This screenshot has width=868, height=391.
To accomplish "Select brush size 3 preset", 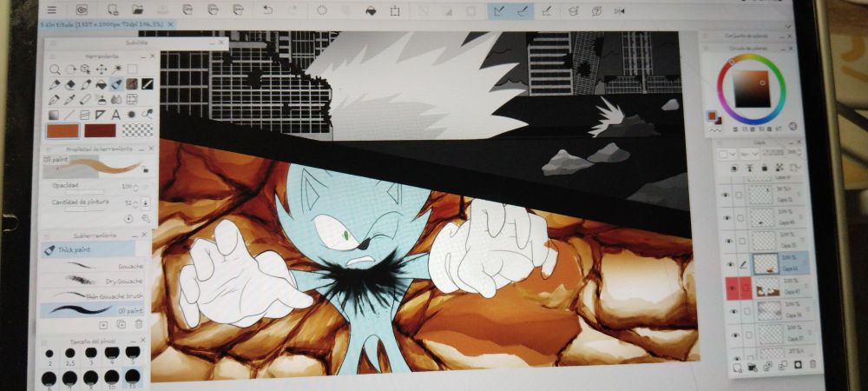I will tap(91, 355).
